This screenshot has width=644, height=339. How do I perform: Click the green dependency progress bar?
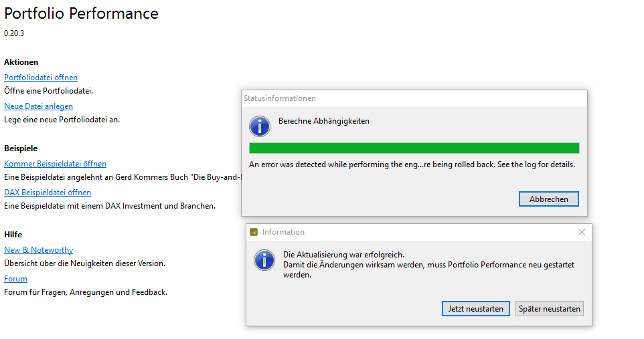(x=414, y=148)
